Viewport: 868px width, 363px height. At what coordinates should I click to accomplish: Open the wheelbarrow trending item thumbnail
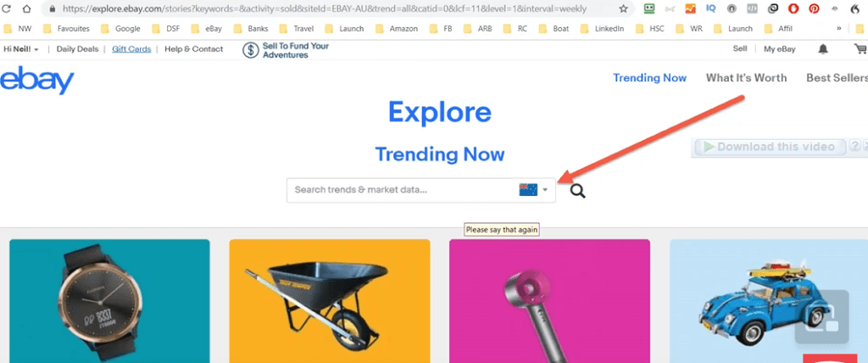[330, 301]
